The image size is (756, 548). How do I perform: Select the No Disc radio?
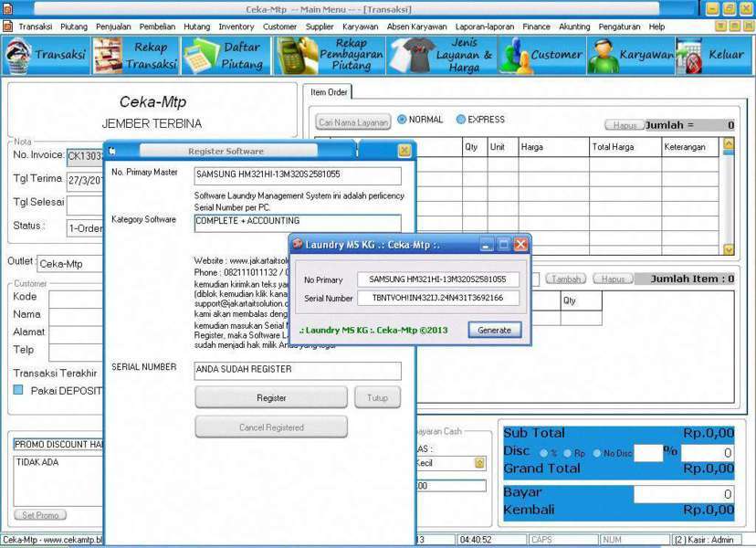click(597, 453)
